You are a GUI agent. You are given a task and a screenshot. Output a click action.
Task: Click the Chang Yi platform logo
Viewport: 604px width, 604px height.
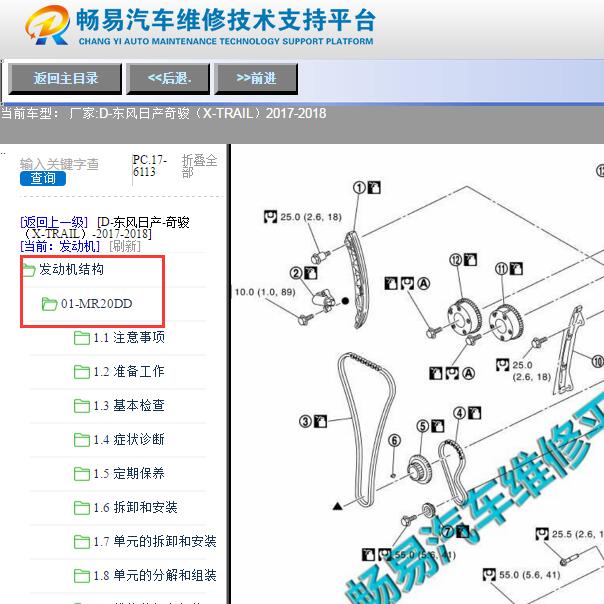(x=48, y=25)
